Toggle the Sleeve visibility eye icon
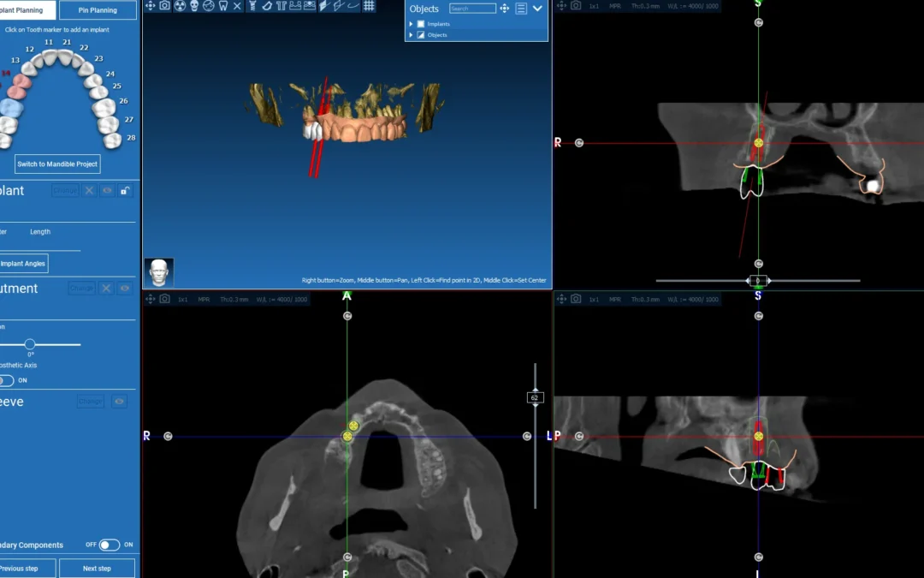 [119, 401]
